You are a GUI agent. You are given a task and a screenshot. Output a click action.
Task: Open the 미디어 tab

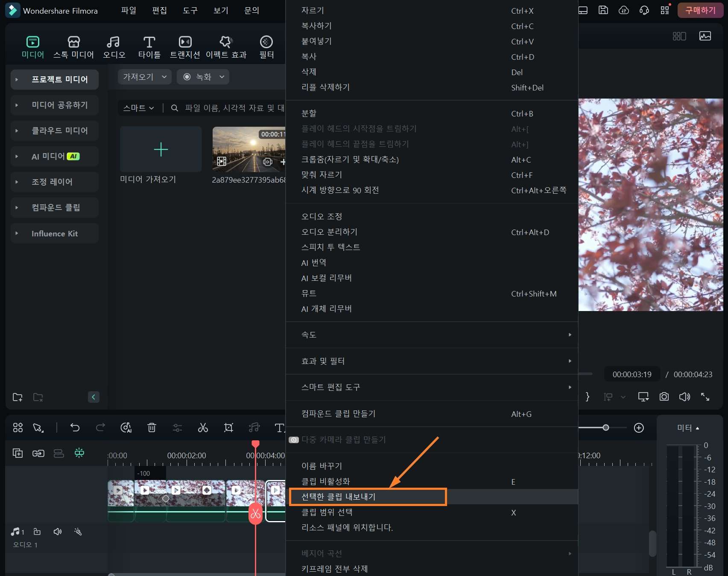(x=33, y=47)
